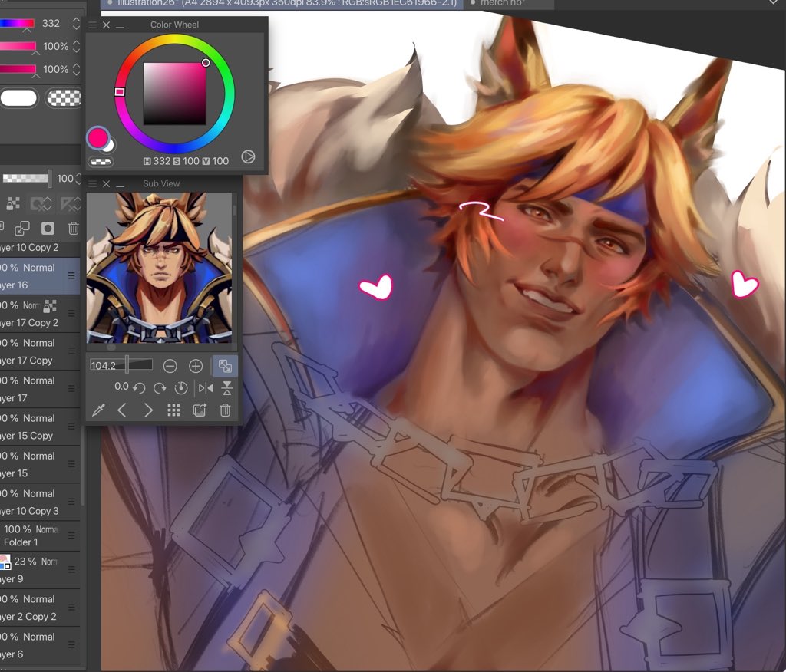Viewport: 786px width, 672px height.
Task: Click the brightness slider at 100%
Action: coord(18,69)
